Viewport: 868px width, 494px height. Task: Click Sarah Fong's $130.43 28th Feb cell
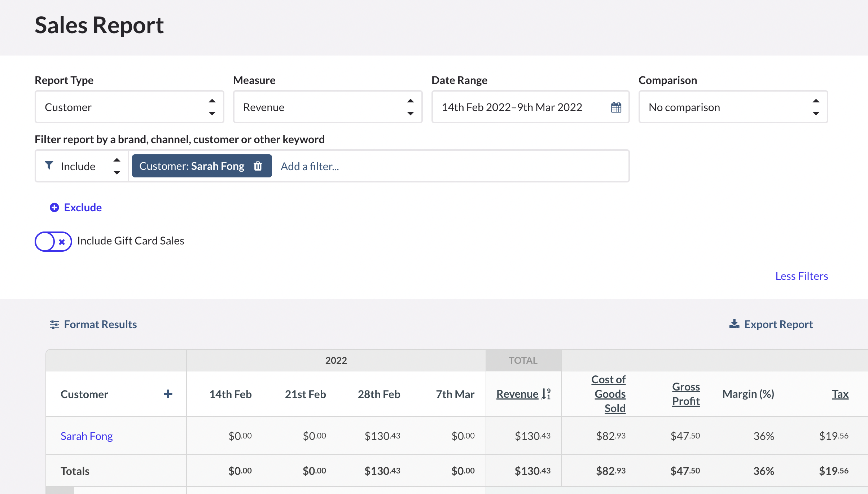(382, 436)
